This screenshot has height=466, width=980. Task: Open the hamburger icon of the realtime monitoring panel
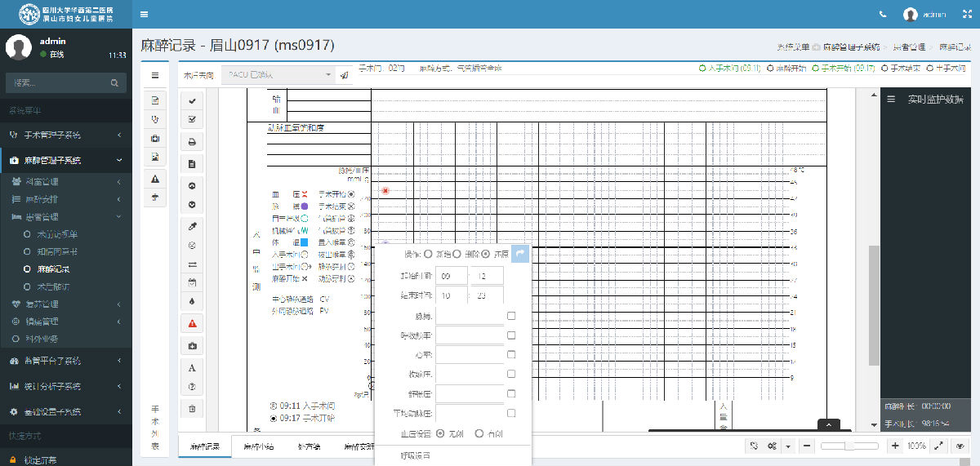pos(892,99)
